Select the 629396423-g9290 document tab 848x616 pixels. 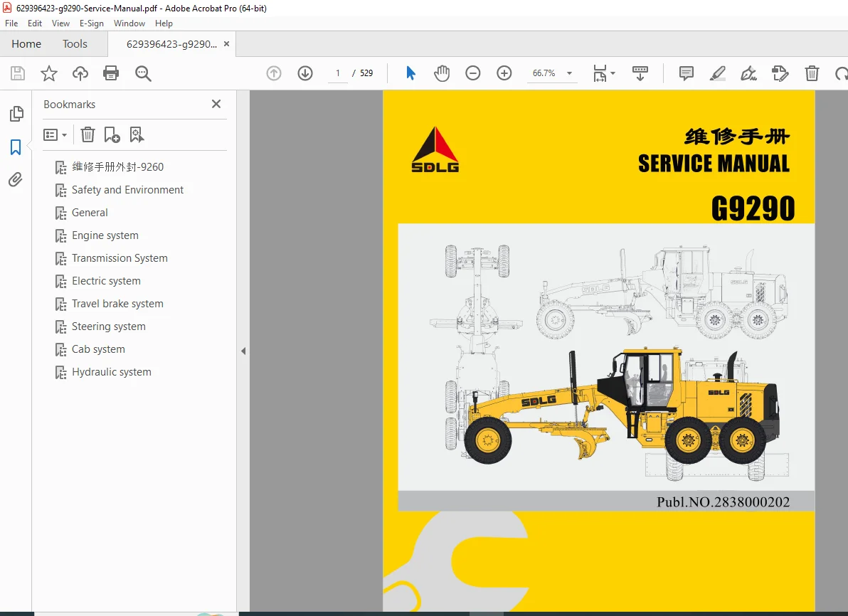tap(171, 44)
